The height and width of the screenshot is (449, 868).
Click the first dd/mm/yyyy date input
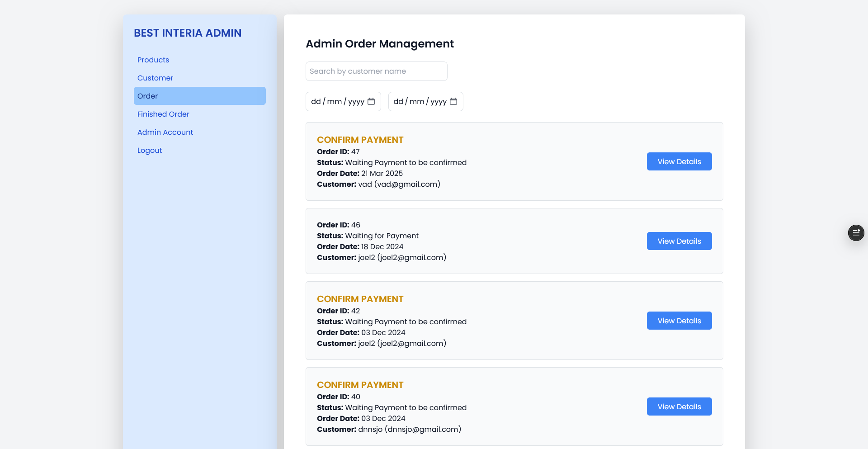[x=337, y=101]
